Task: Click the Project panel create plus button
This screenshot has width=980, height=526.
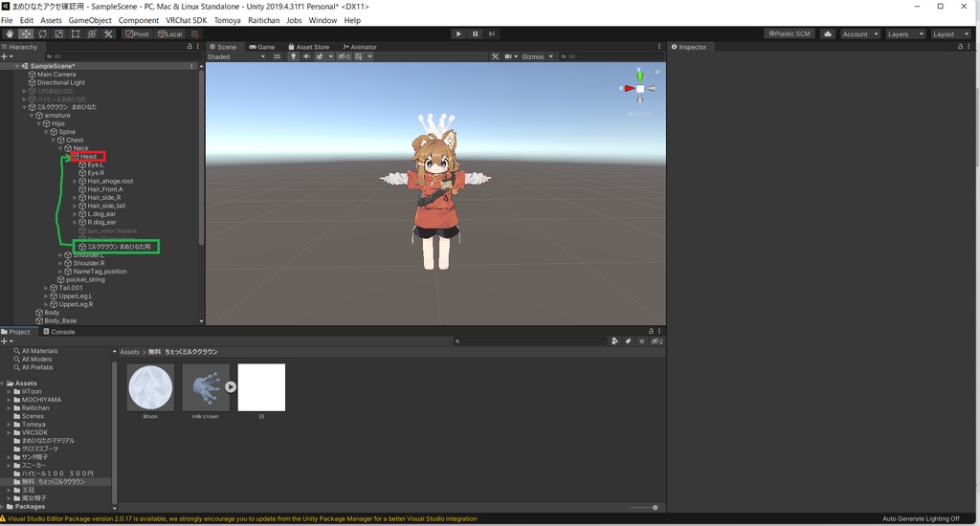Action: tap(6, 341)
